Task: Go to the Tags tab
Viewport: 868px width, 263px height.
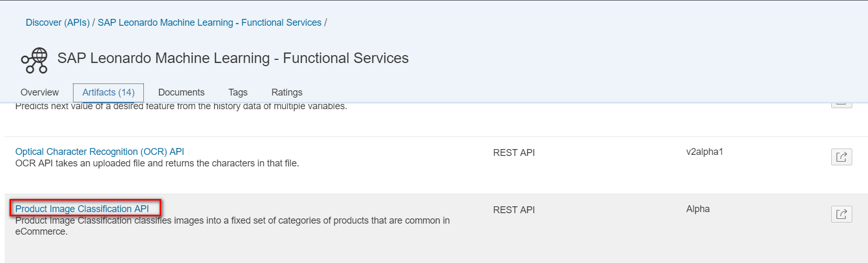Action: pyautogui.click(x=238, y=92)
